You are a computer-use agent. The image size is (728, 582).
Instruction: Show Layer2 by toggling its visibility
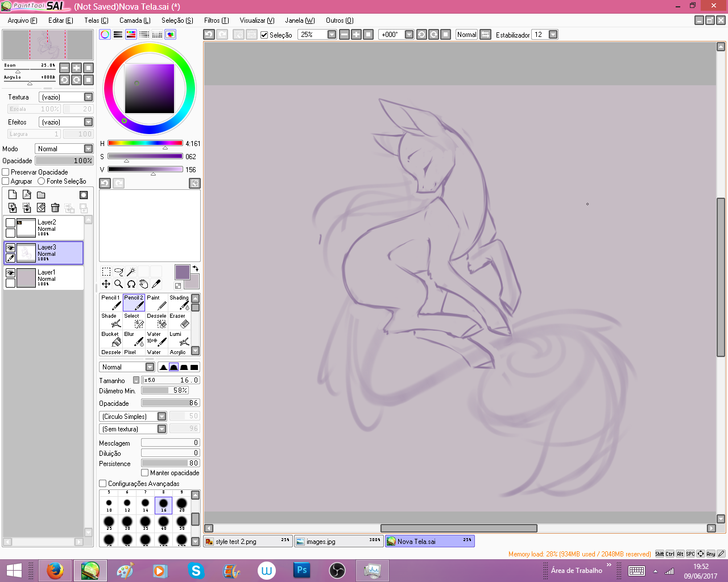point(10,223)
